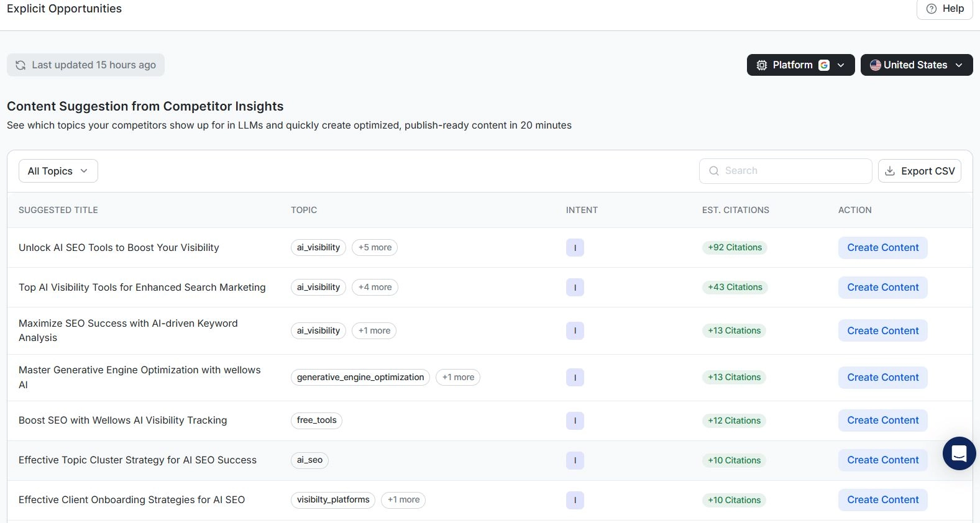
Task: Click the refresh icon beside Last updated
Action: point(21,65)
